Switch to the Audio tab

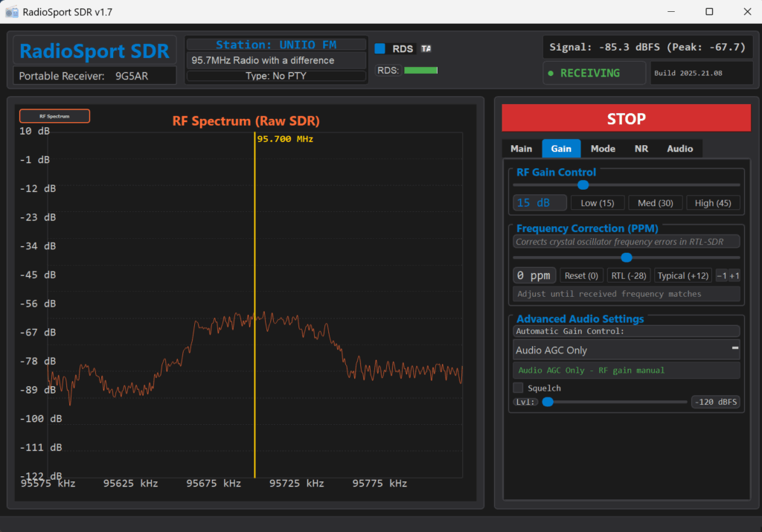click(x=679, y=149)
